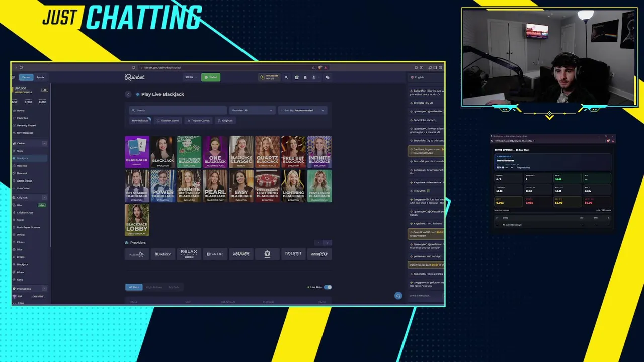Expand the Promotions sidebar section

point(44,289)
